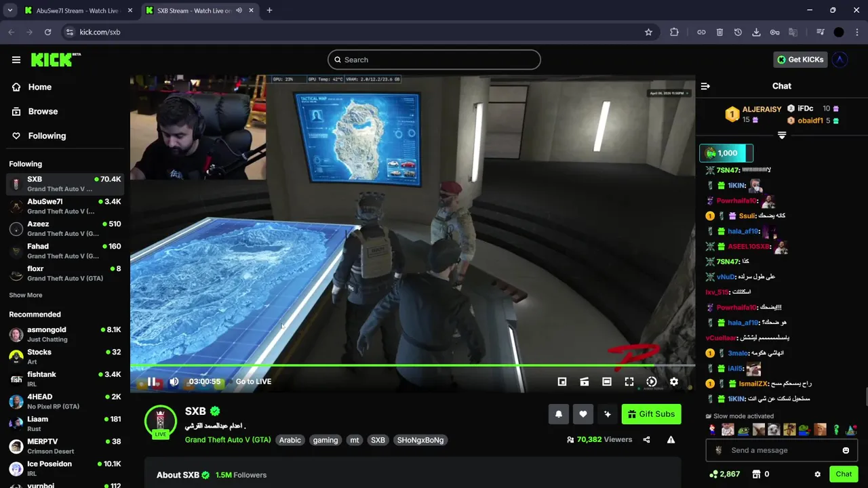Click the 1,000 KICKs gift badge
868x488 pixels.
point(726,153)
